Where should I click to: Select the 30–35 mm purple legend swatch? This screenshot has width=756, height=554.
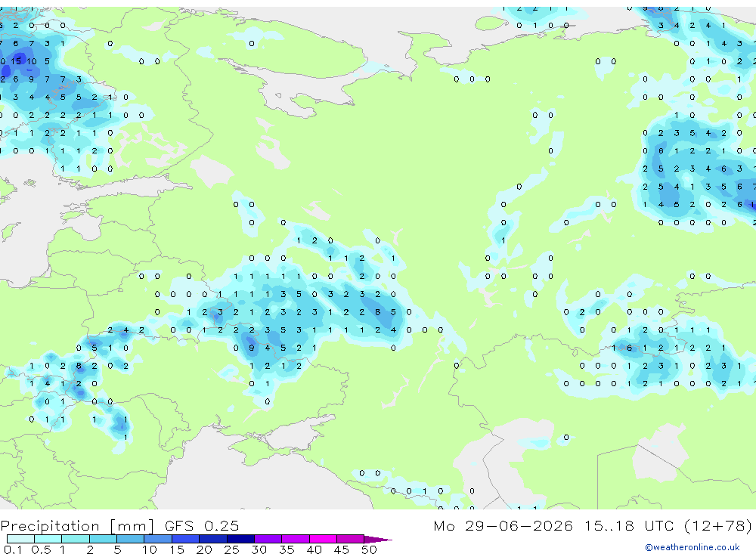point(268,539)
